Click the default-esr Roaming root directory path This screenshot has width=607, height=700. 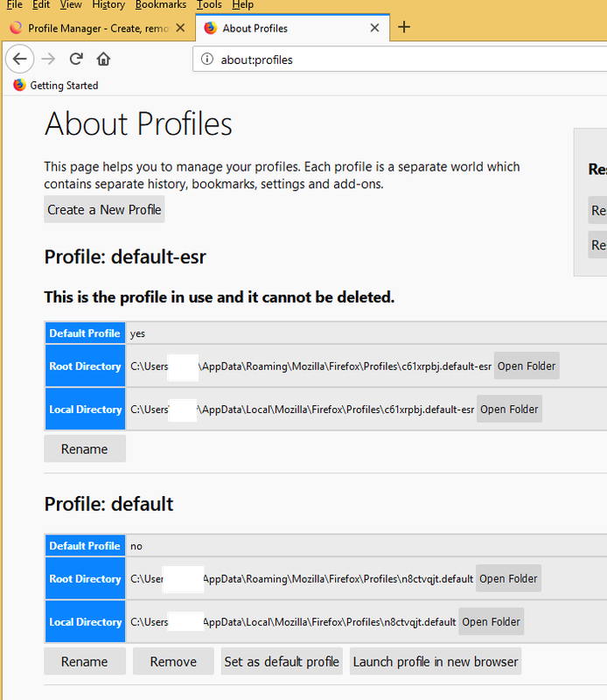pos(310,367)
